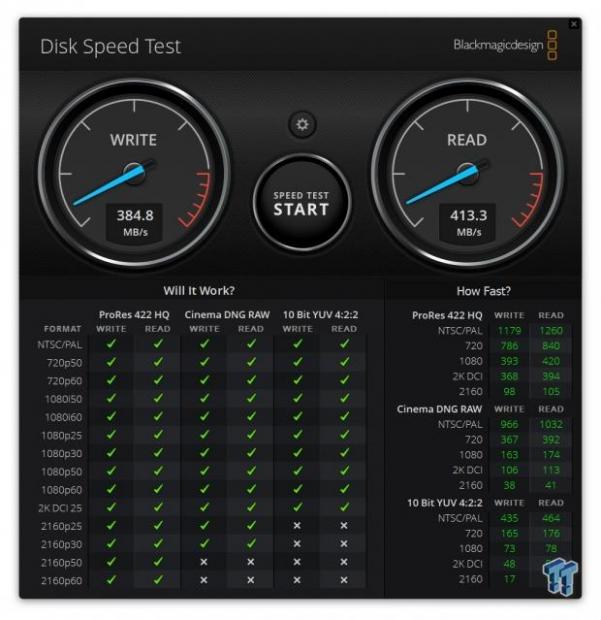The width and height of the screenshot is (601, 620).
Task: Click 2K DCI 25 10 Bit YUV read checkmark
Action: 344,507
